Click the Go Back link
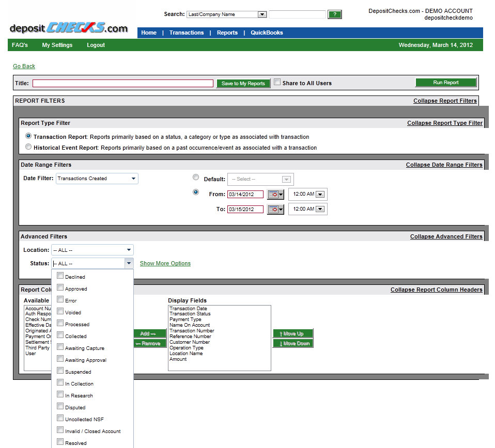This screenshot has height=448, width=495. (x=24, y=66)
